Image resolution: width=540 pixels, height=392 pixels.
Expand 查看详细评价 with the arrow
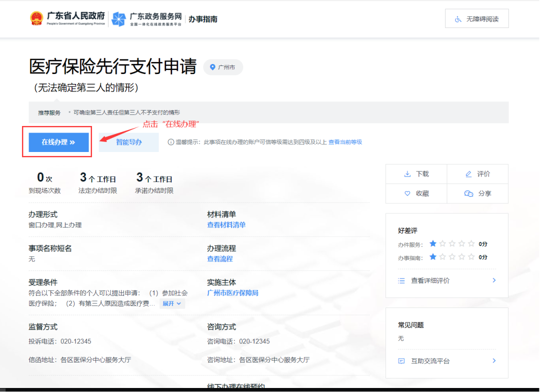494,280
